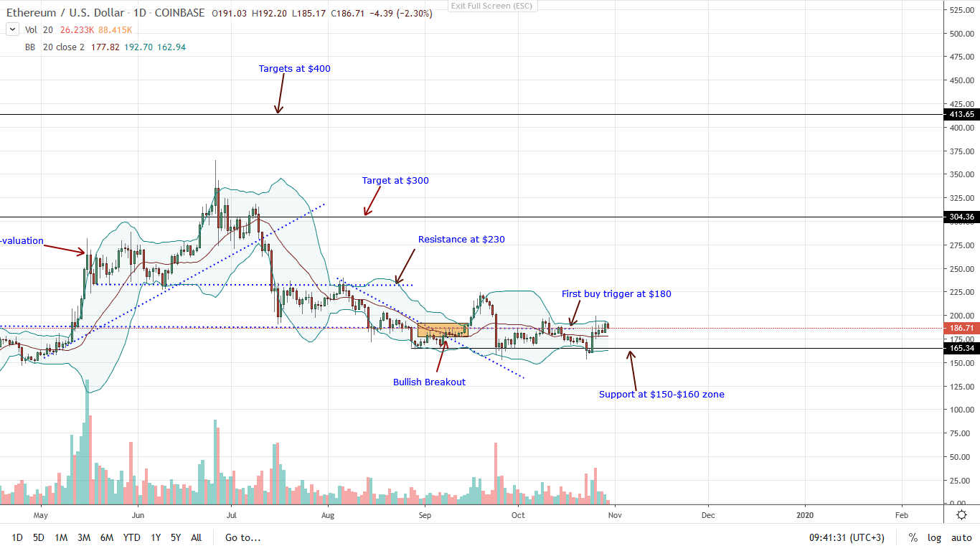This screenshot has height=551, width=980.
Task: Click the Vol indicator legend
Action: 32,30
